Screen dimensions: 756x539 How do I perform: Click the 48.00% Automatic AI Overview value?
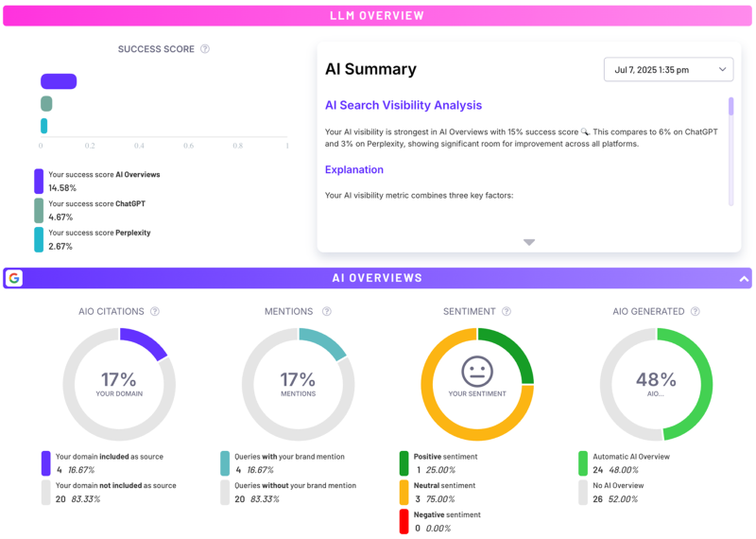point(624,470)
